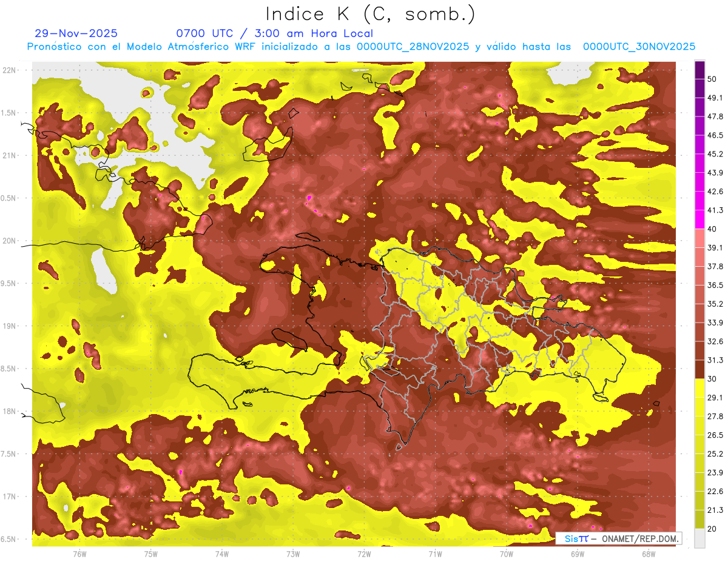Click the dark brown swatch between 30 and 31.3
Screen dimensions: 728x562
699,369
